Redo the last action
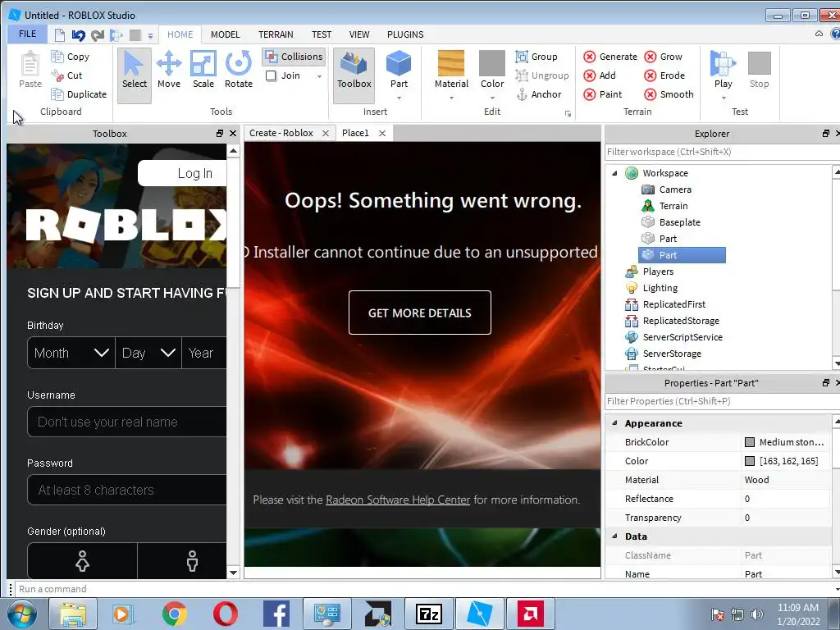Screen dimensions: 840x630 point(98,35)
